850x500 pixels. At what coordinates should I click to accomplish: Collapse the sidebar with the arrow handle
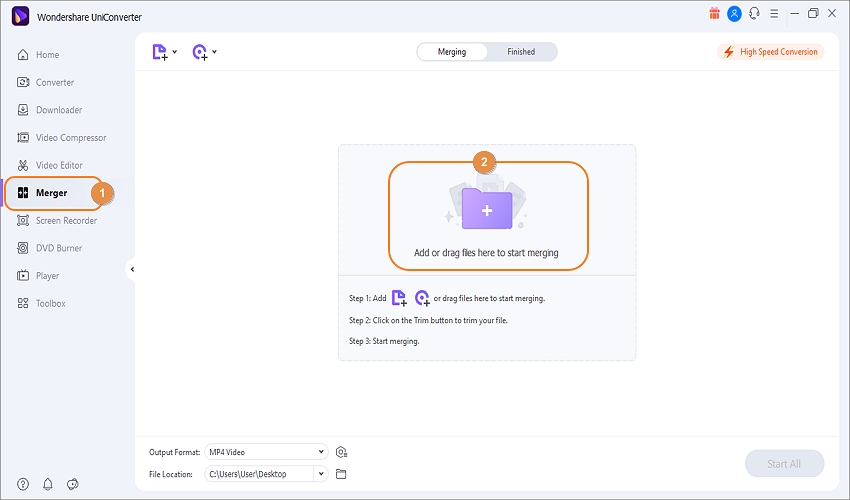coord(132,270)
